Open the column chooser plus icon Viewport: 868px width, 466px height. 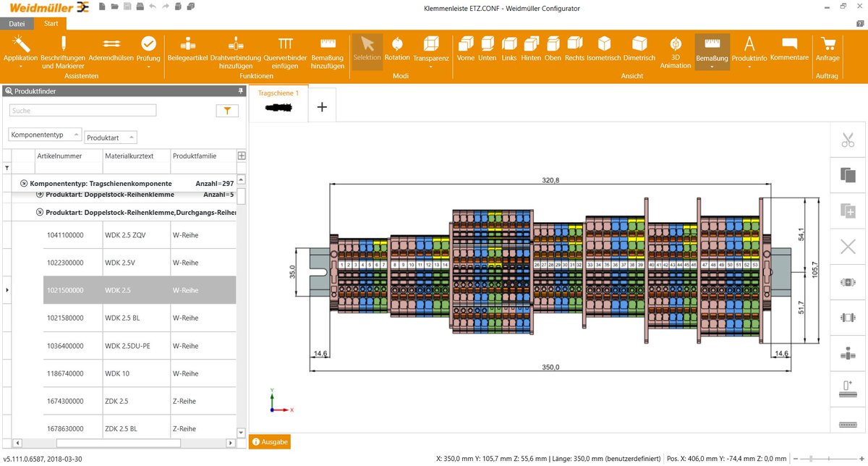click(x=242, y=156)
